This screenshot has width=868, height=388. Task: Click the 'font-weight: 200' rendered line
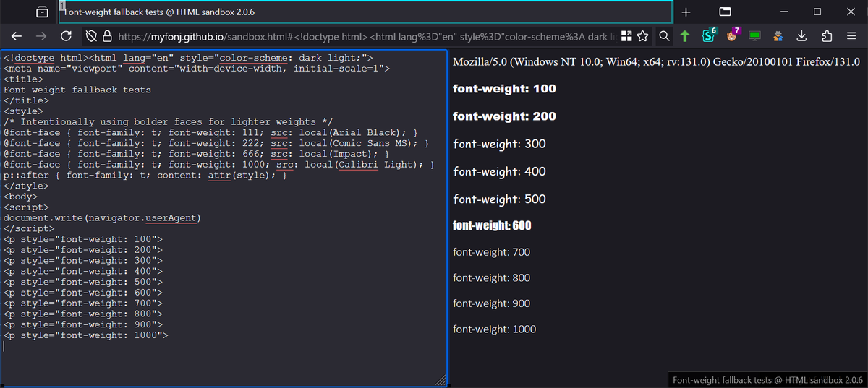504,116
